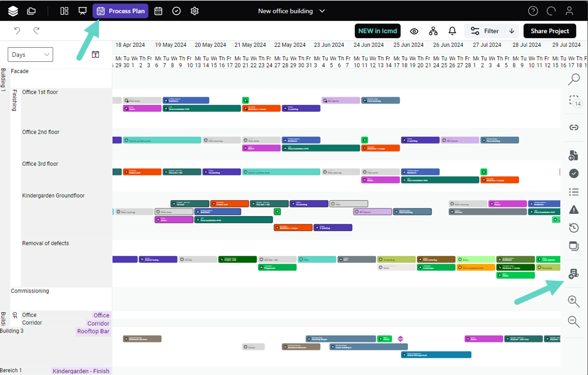Image resolution: width=588 pixels, height=375 pixels.
Task: Select the Process Plan tab
Action: tap(120, 11)
